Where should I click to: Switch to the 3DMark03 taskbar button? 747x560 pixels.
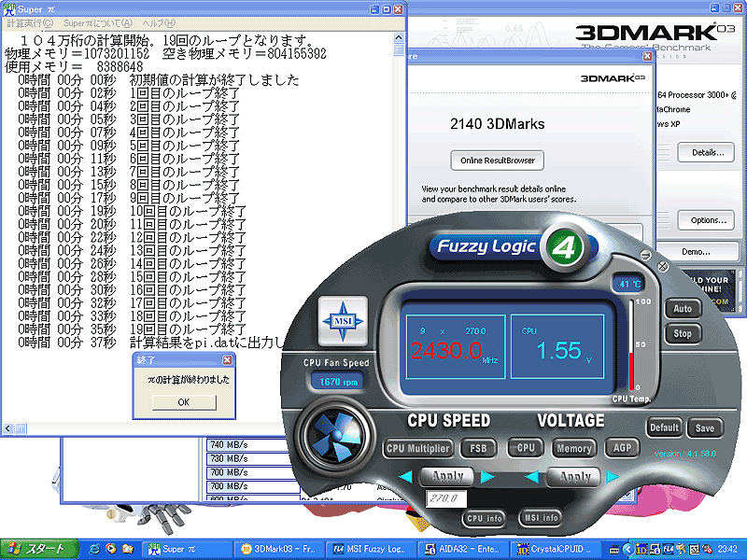tap(279, 549)
